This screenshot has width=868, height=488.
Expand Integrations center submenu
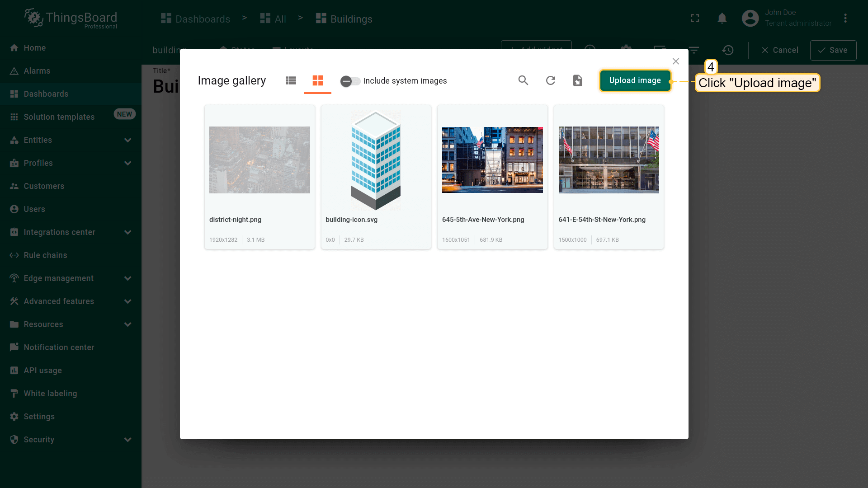pyautogui.click(x=127, y=232)
